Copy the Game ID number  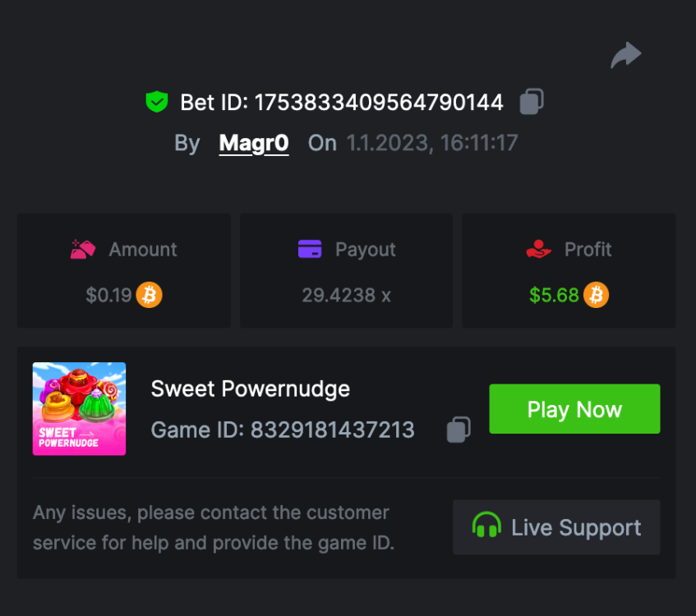click(459, 430)
